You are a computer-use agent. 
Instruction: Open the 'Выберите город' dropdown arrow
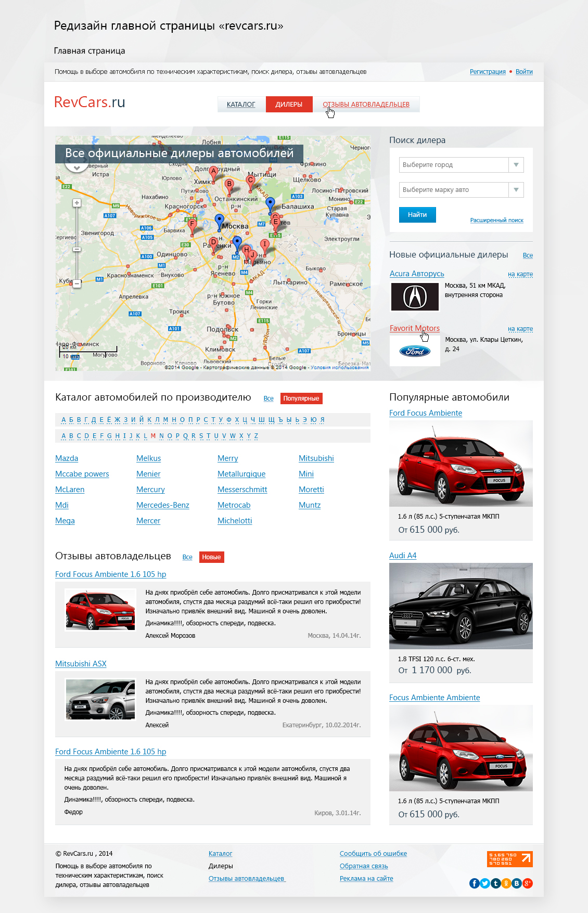coord(516,165)
